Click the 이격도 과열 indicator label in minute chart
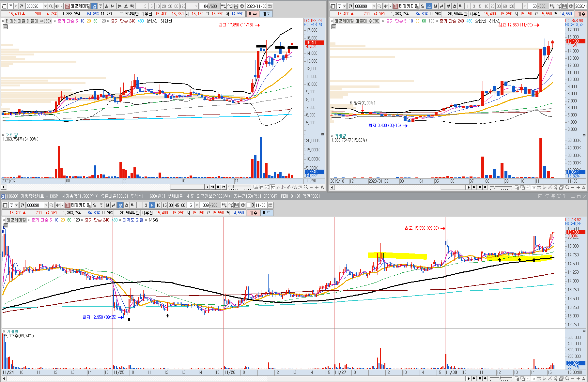Viewport: 588px width, 382px height. coord(133,220)
